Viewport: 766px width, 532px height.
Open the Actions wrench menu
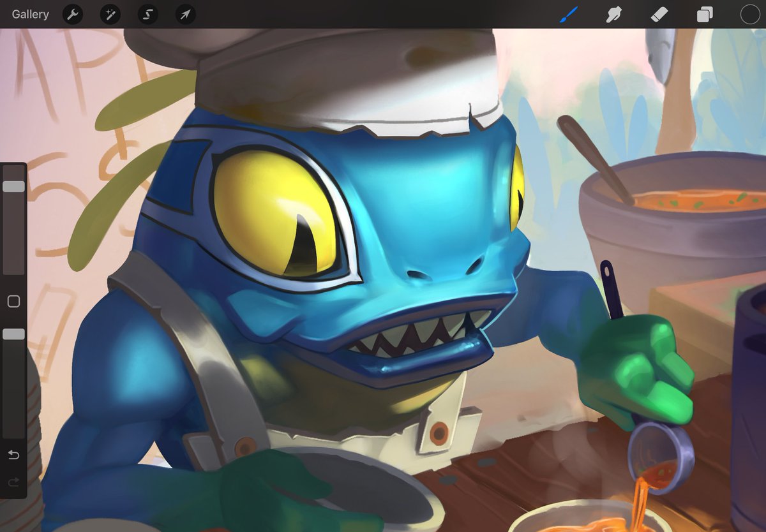point(73,14)
